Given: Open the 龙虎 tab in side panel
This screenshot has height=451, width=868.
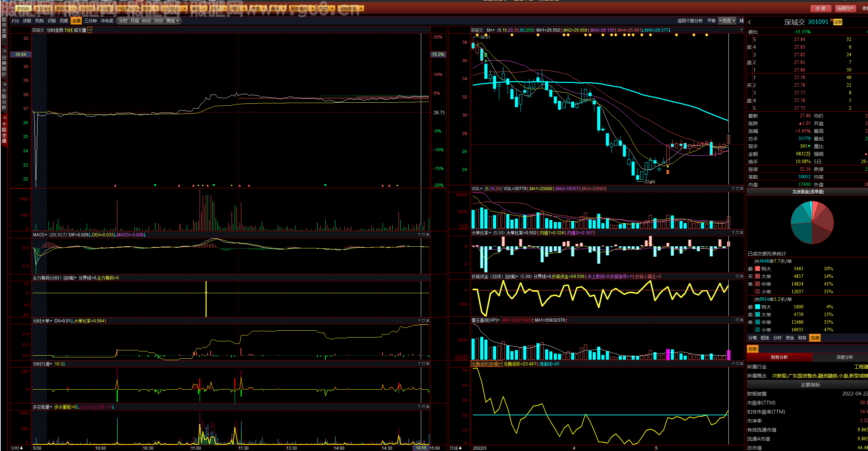Looking at the screenshot, I should (815, 338).
